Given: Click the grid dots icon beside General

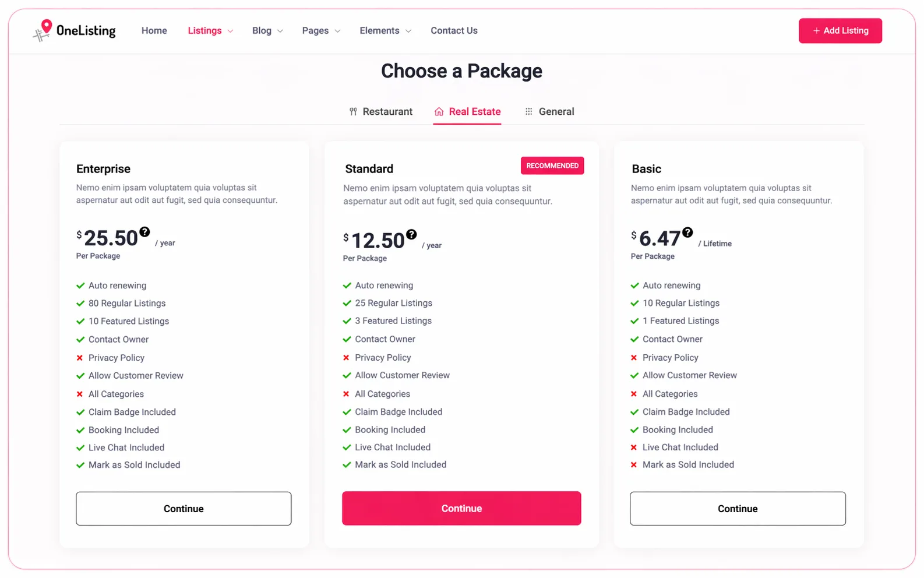Looking at the screenshot, I should click(528, 111).
